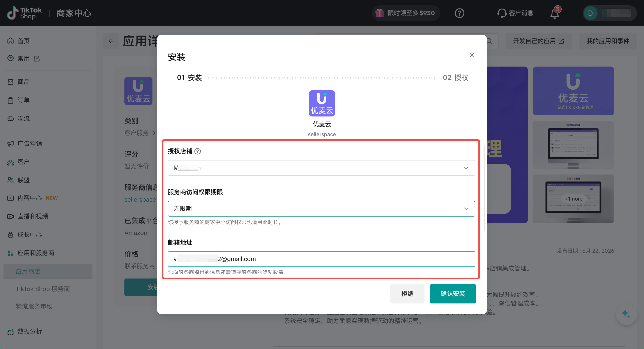
Task: Open the +1more screenshot thumbnail
Action: pyautogui.click(x=573, y=199)
